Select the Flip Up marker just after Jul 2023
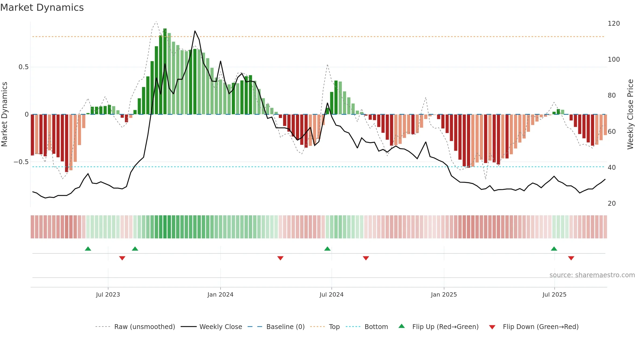644x362 pixels. (135, 249)
